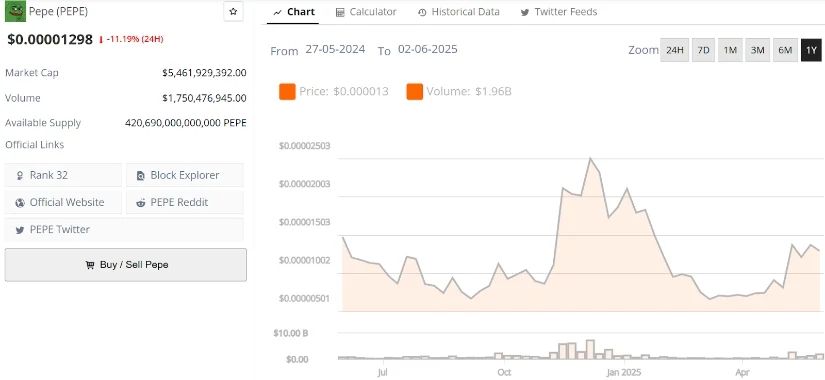Screen dimensions: 825x380
Task: Click the Pepe (PEPE) title text
Action: tap(58, 11)
